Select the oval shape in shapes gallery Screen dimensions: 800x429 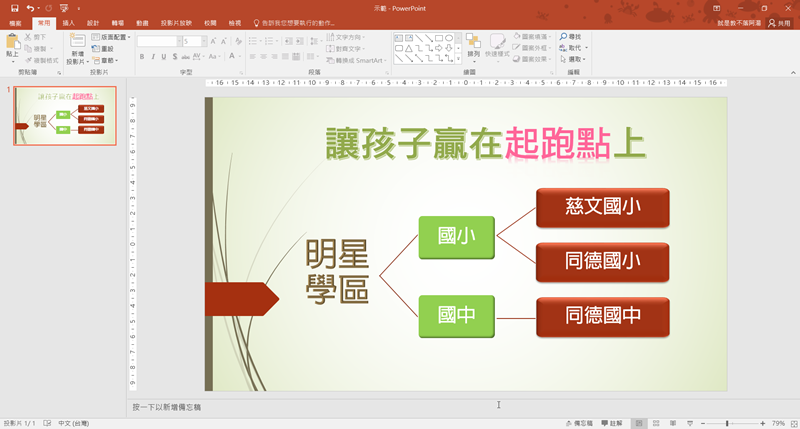(x=449, y=38)
